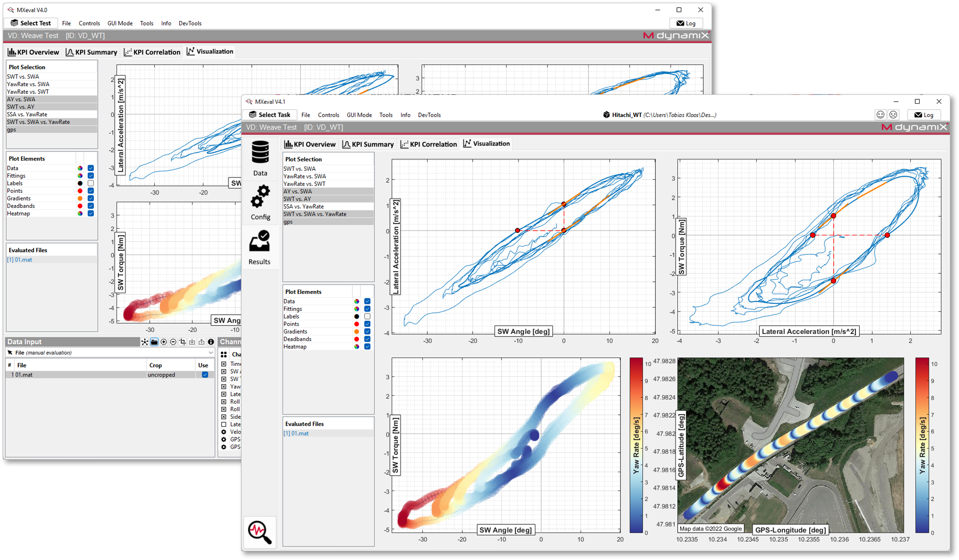Viewport: 959px width, 560px height.
Task: Click the Points red dot in V4.1 Plot Elements
Action: coord(356,324)
